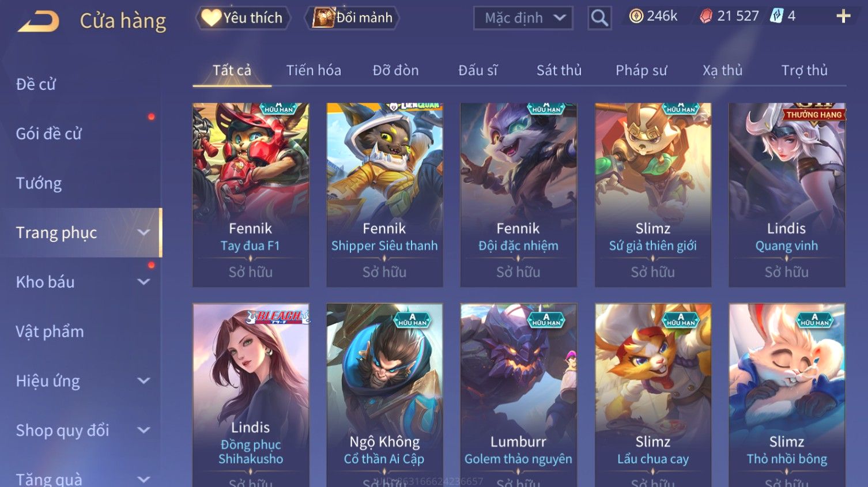Switch to the Sát thủ tab

[559, 70]
